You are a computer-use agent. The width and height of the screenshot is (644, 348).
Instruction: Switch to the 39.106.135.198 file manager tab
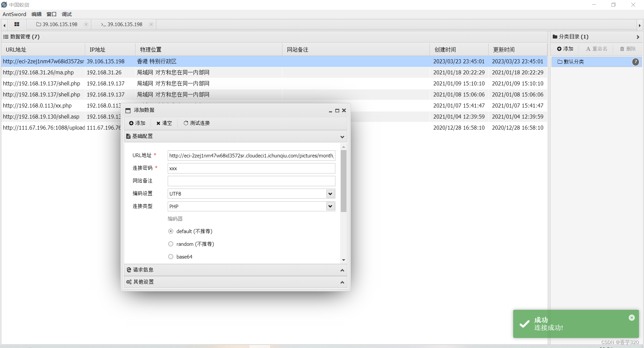57,24
